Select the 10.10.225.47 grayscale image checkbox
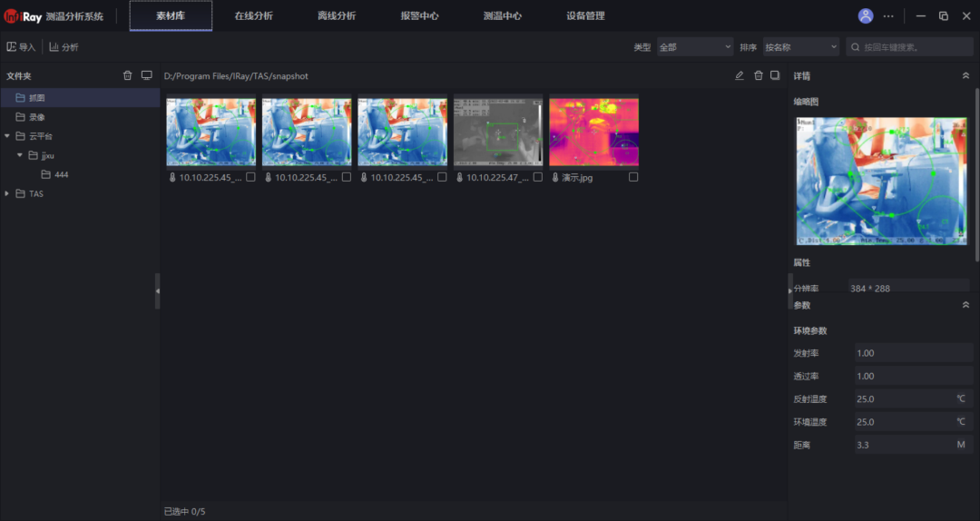This screenshot has height=521, width=980. click(538, 178)
